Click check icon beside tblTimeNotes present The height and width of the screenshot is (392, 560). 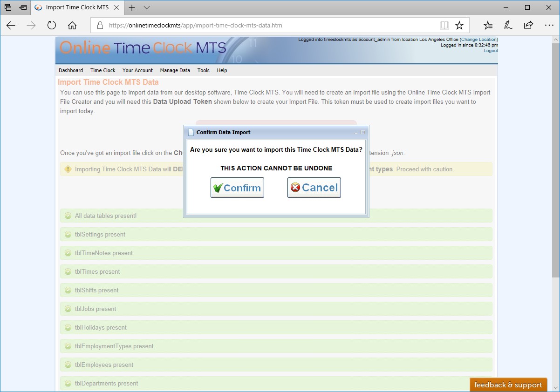68,253
